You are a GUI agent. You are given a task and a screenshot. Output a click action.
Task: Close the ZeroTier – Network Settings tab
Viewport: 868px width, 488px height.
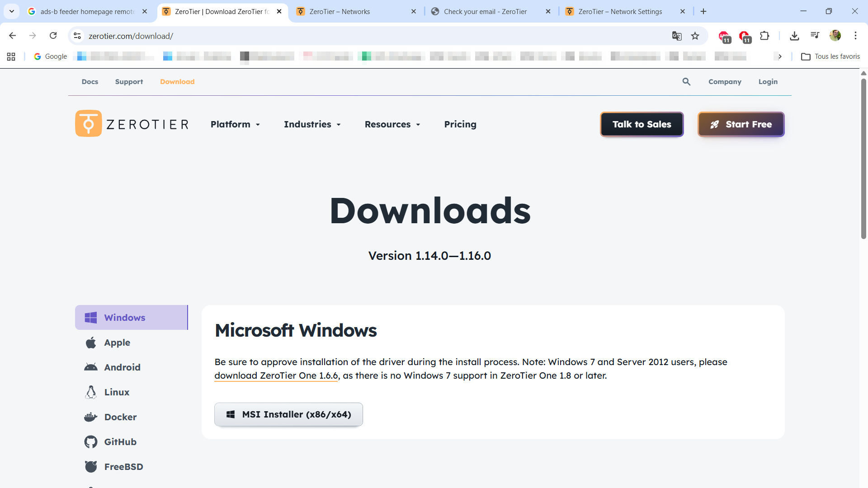tap(683, 11)
